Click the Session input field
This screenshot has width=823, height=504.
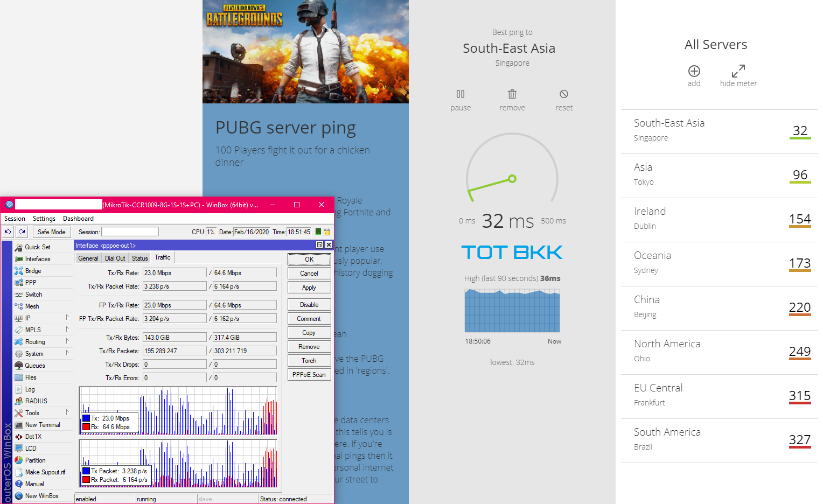(x=130, y=232)
